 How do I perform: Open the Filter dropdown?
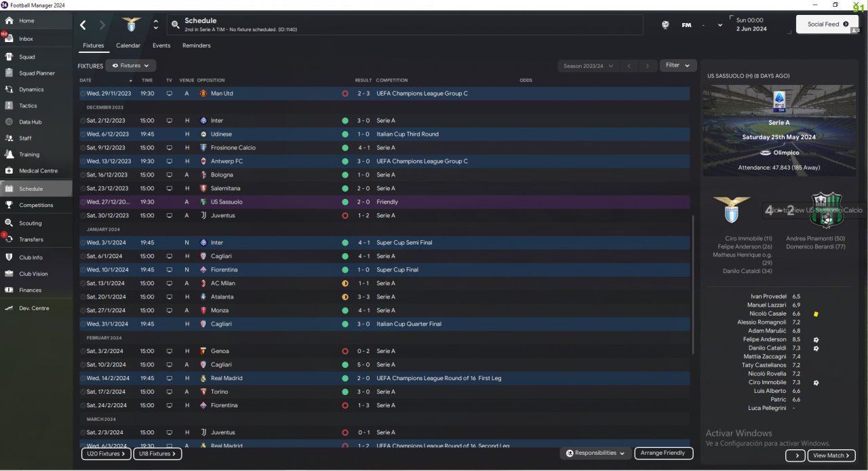click(x=677, y=66)
